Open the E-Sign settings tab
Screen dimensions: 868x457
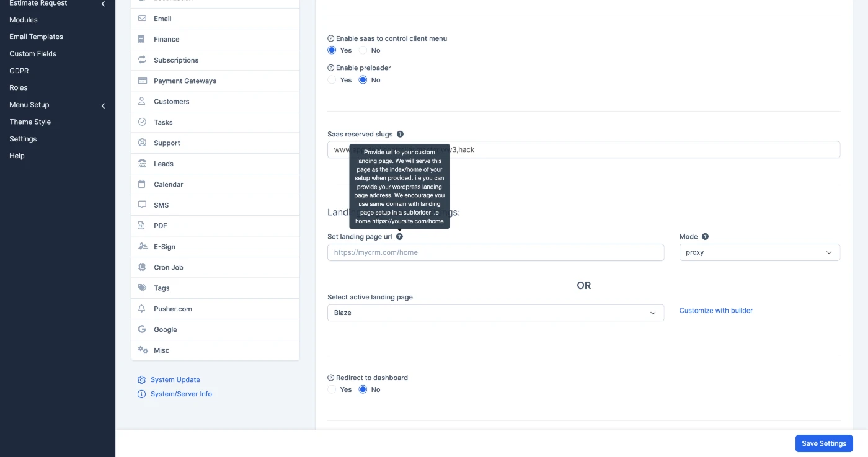(215, 247)
